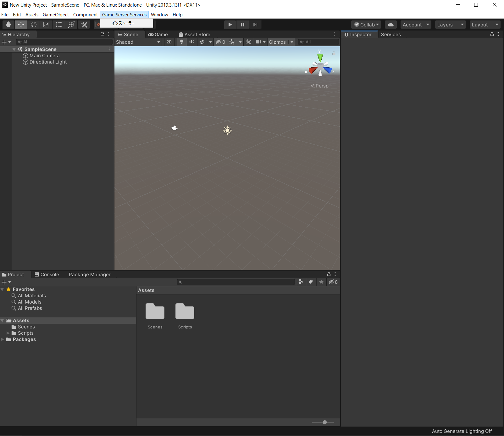
Task: Toggle the Inspector panel lock
Action: [492, 34]
